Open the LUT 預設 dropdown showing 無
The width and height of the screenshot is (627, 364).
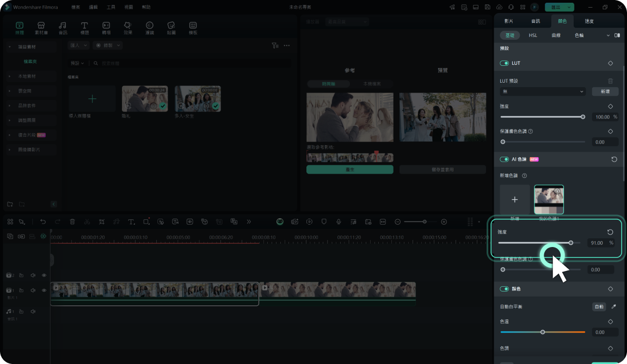(543, 91)
